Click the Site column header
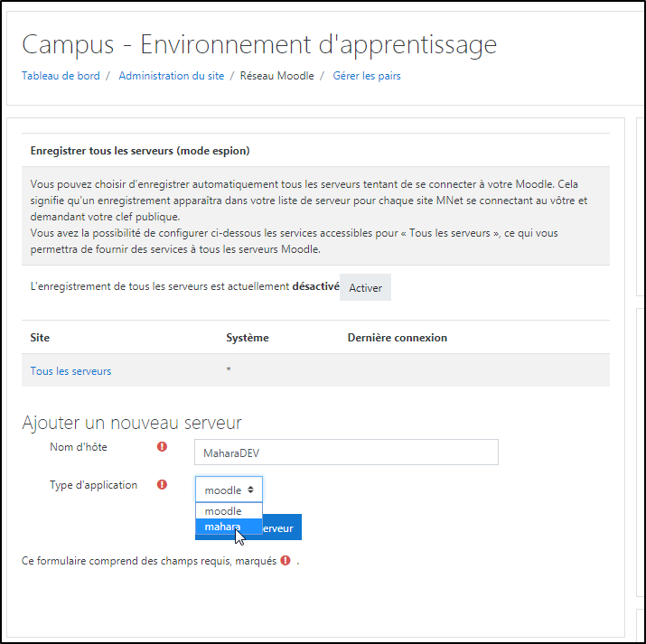Image resolution: width=646 pixels, height=644 pixels. (40, 338)
